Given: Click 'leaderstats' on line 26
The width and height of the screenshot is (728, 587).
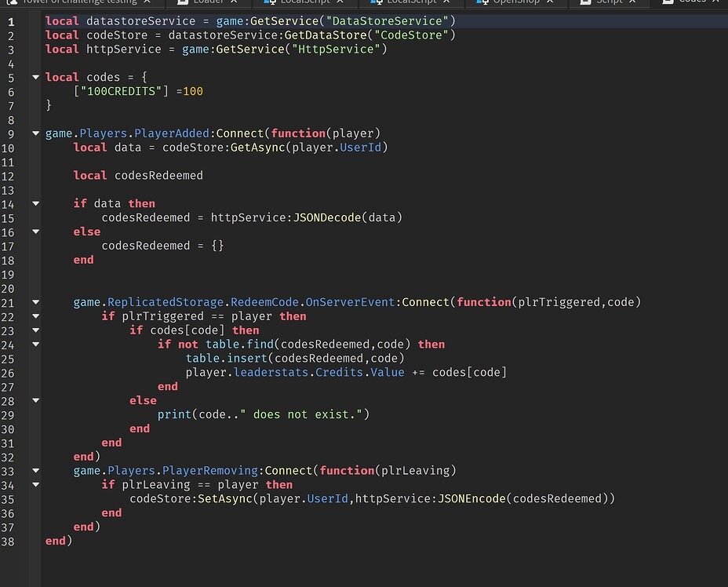Looking at the screenshot, I should (x=271, y=372).
